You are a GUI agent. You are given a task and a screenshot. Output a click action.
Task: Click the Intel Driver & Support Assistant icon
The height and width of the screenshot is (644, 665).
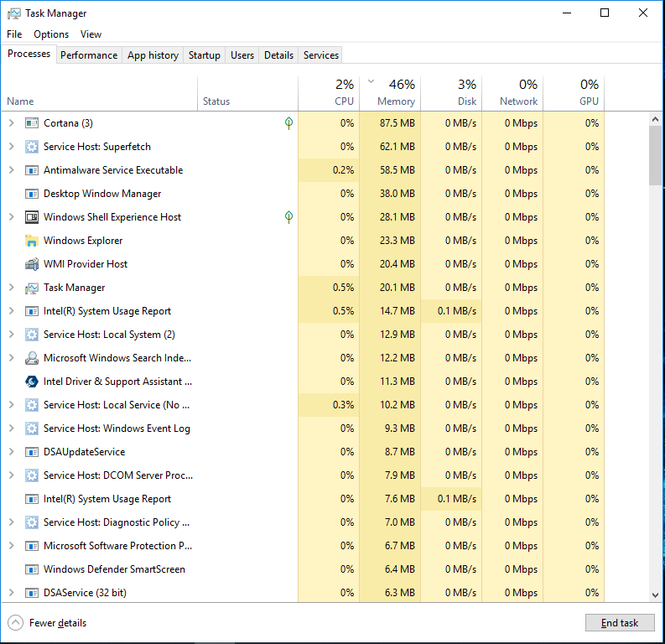point(31,382)
